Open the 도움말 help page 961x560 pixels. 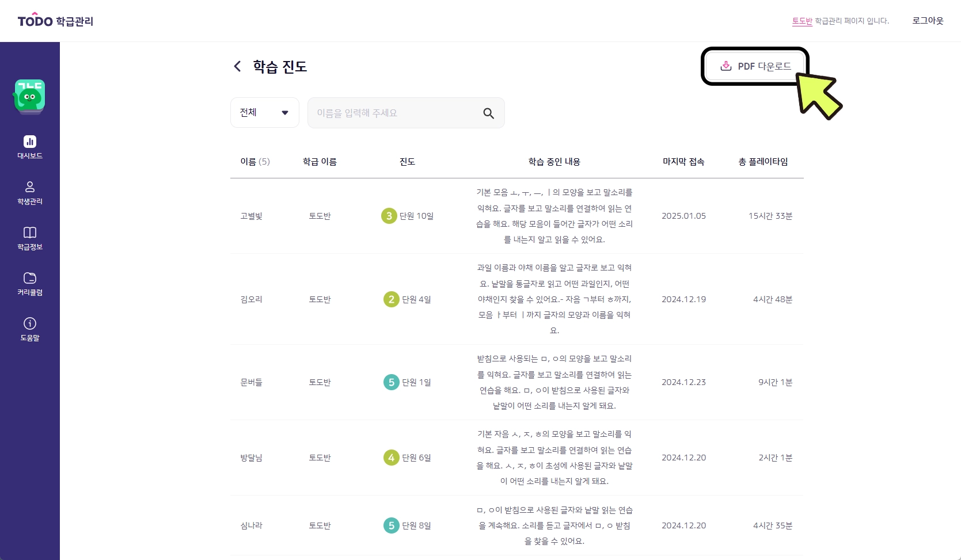click(30, 329)
